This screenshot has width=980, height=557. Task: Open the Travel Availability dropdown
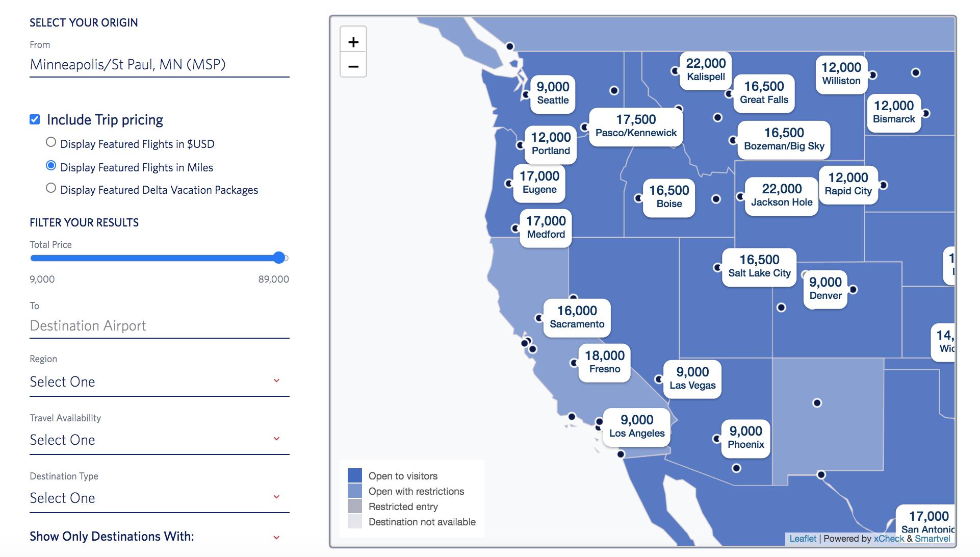click(160, 440)
